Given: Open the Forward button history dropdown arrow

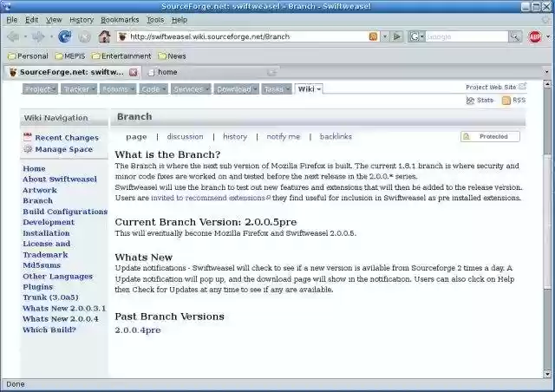Looking at the screenshot, I should 51,36.
